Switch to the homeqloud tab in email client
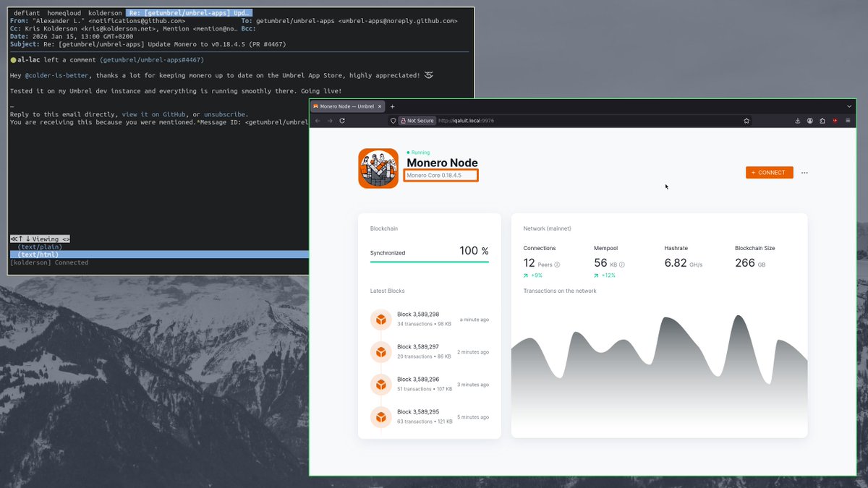The width and height of the screenshot is (868, 488). pos(64,13)
